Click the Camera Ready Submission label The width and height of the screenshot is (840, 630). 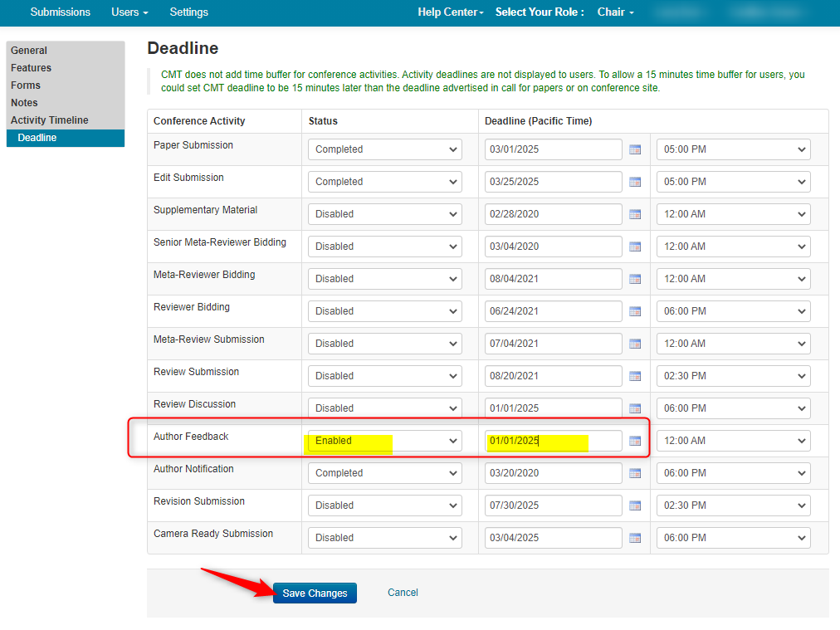click(x=213, y=534)
